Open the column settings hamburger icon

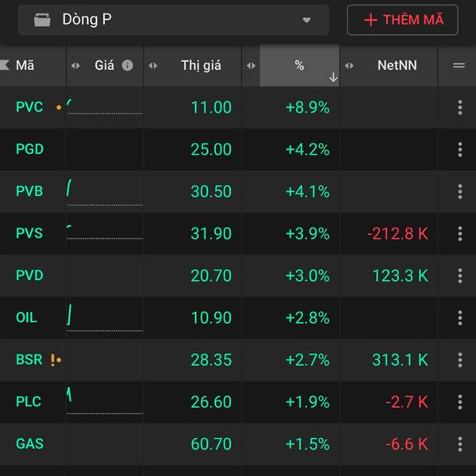[x=459, y=66]
